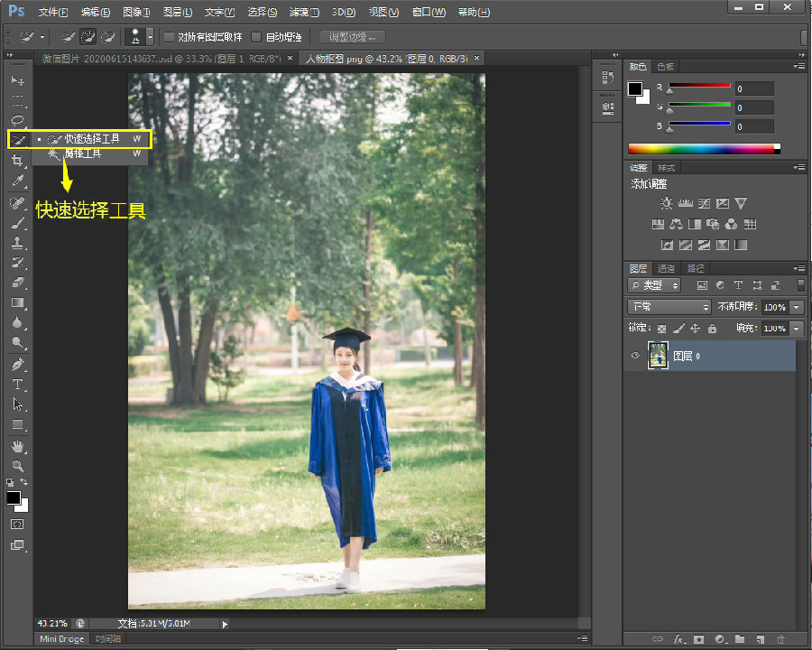Click the 调整边缘... button
This screenshot has width=812, height=650.
(353, 37)
